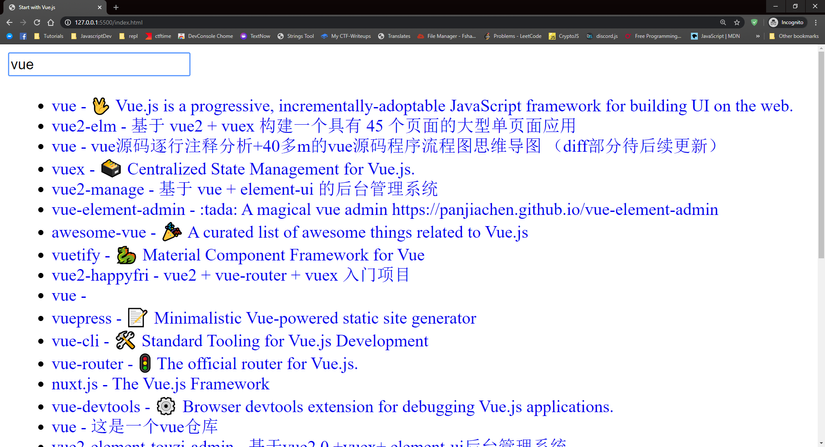Close the Start with Vue.js tab
The image size is (825, 447).
point(99,7)
